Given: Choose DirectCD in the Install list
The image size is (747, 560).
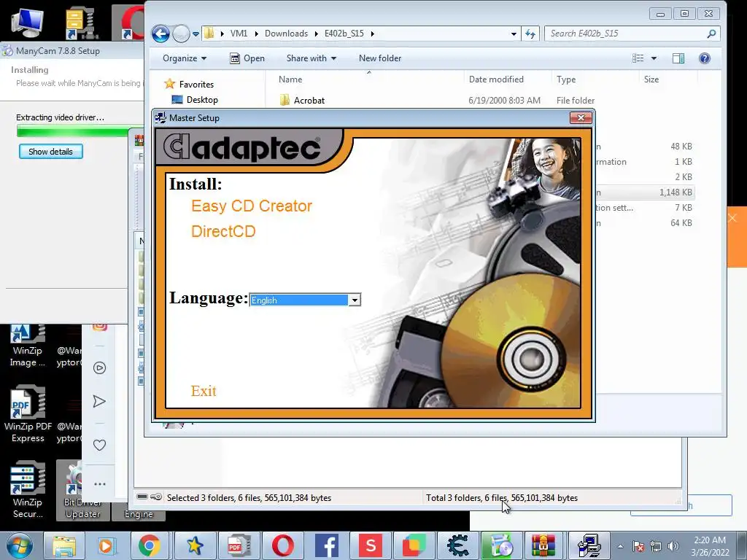Looking at the screenshot, I should 223,231.
